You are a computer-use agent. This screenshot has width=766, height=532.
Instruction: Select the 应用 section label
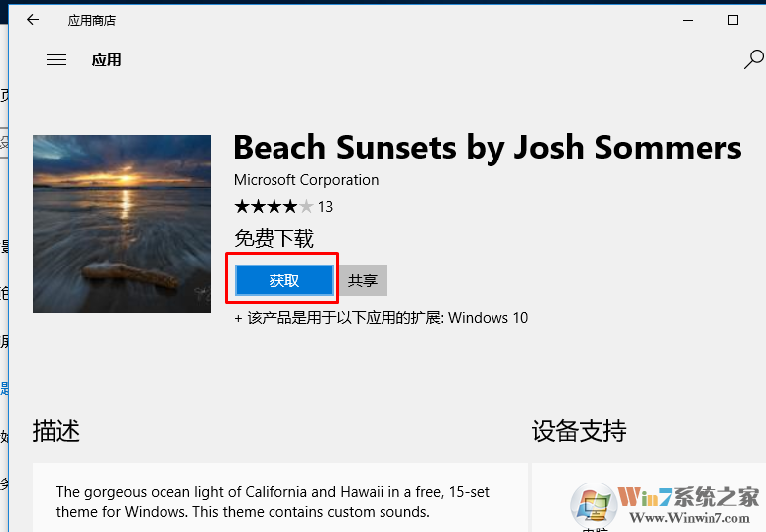coord(106,60)
